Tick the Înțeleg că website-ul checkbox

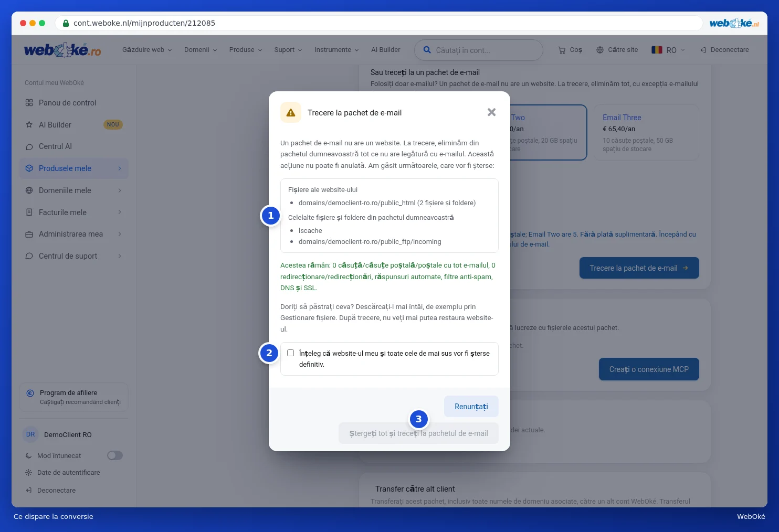pyautogui.click(x=290, y=353)
